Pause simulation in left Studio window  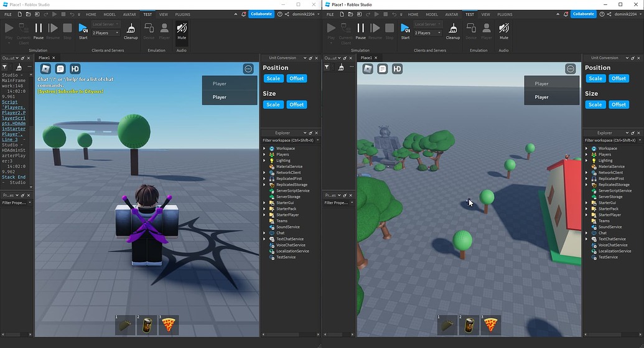pyautogui.click(x=38, y=31)
